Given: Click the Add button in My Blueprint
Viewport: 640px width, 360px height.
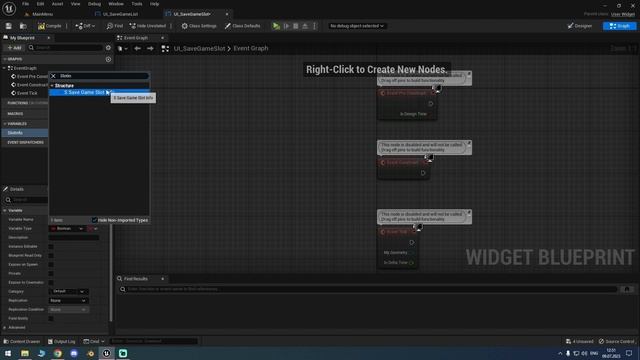Looking at the screenshot, I should (14, 48).
